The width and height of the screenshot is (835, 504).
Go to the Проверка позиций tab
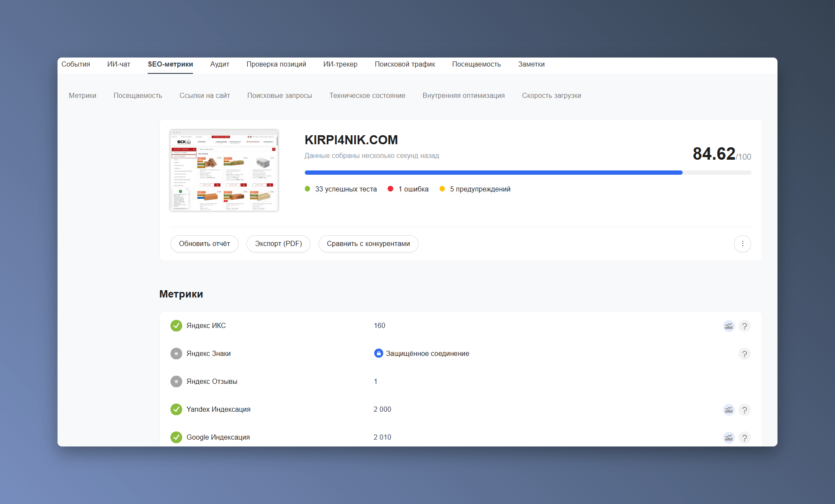(276, 64)
